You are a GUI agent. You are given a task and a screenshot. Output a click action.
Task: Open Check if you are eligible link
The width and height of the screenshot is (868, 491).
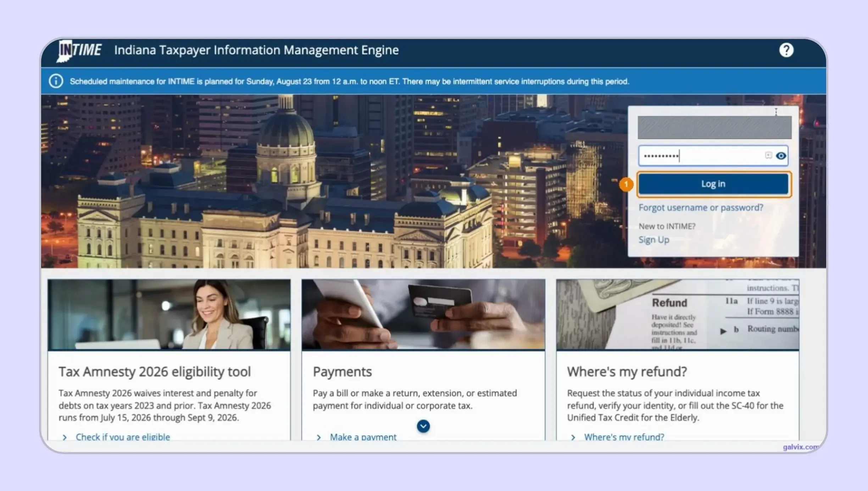click(123, 437)
